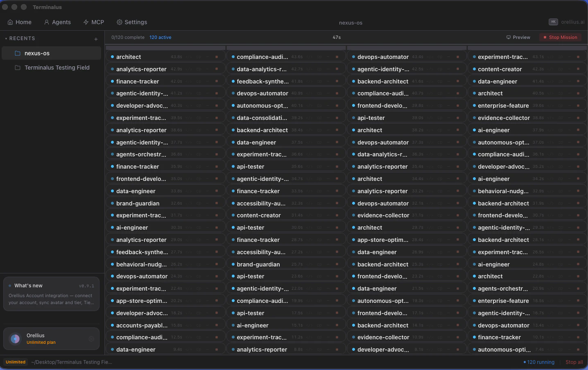The height and width of the screenshot is (370, 588).
Task: Click the Stop Mission button
Action: (x=560, y=37)
